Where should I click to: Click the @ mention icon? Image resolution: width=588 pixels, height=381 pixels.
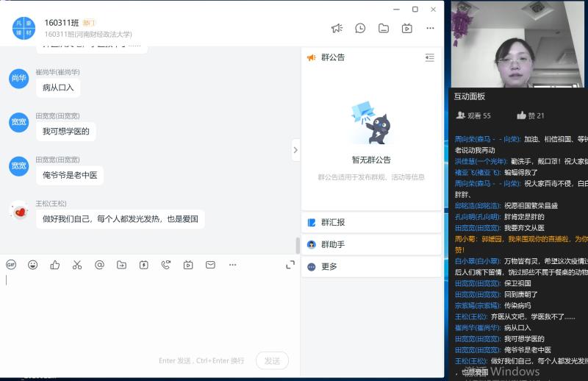(x=99, y=265)
